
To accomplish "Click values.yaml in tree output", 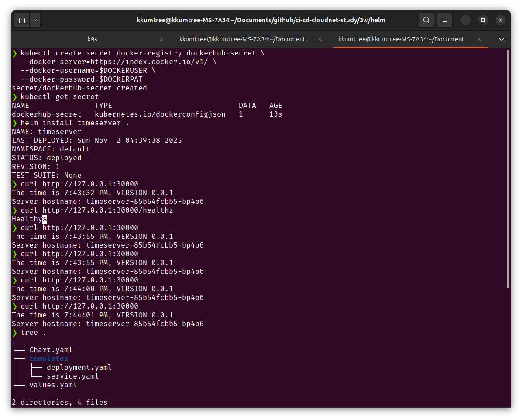I will tap(53, 385).
